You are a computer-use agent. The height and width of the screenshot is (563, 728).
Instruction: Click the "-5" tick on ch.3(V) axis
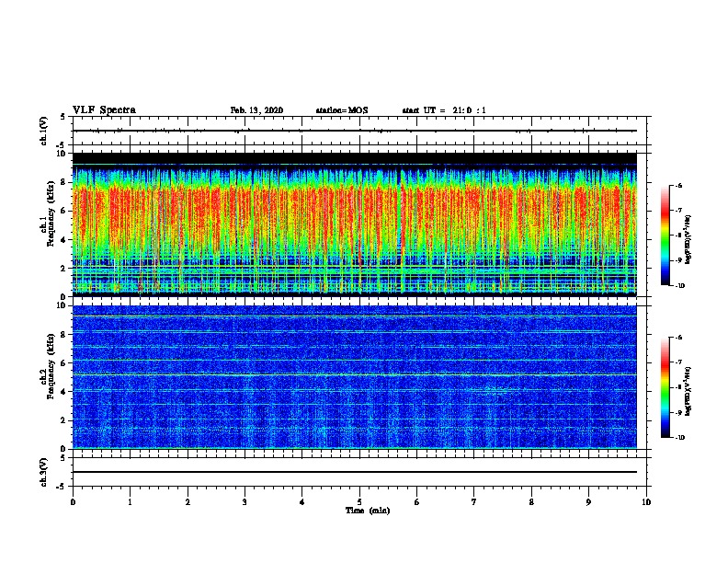pyautogui.click(x=62, y=487)
